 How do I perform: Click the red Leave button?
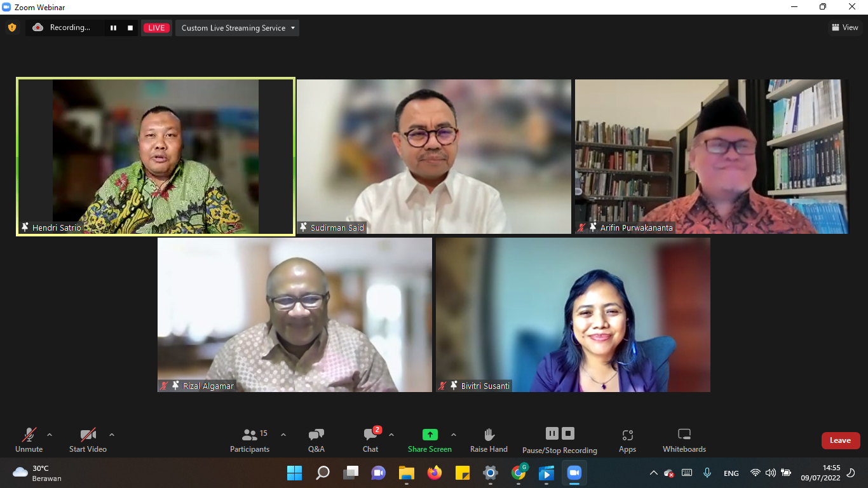[x=840, y=440]
